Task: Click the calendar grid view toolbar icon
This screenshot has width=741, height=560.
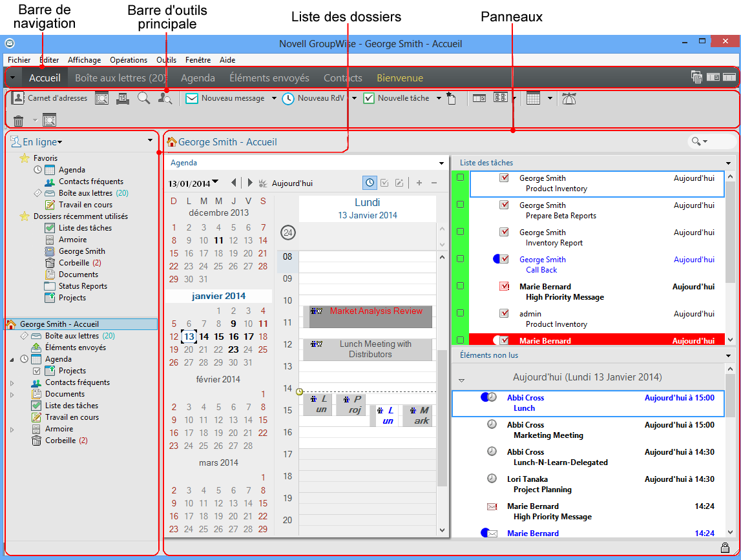Action: coord(533,98)
